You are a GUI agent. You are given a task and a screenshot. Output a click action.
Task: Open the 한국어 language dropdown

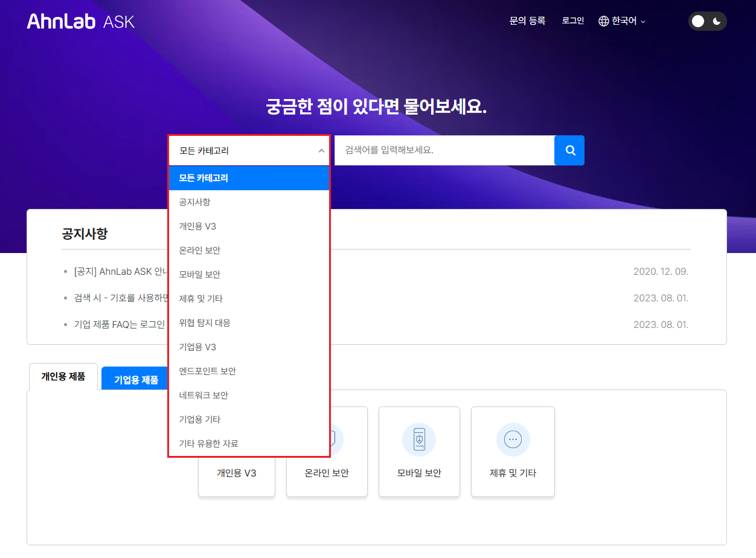coord(622,21)
